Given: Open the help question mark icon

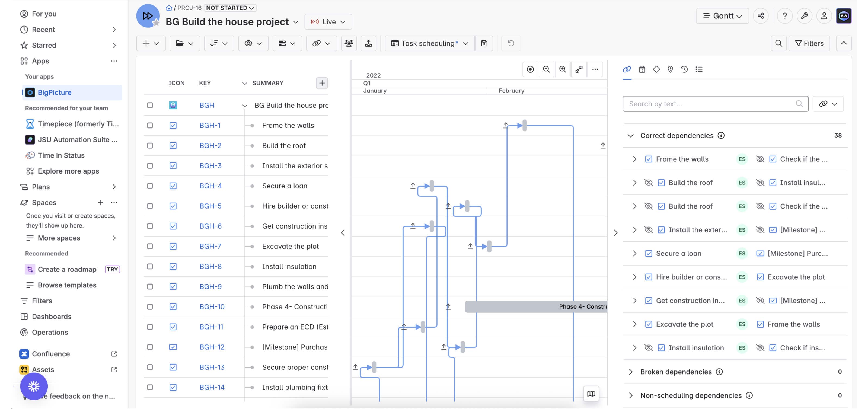Looking at the screenshot, I should click(x=784, y=16).
